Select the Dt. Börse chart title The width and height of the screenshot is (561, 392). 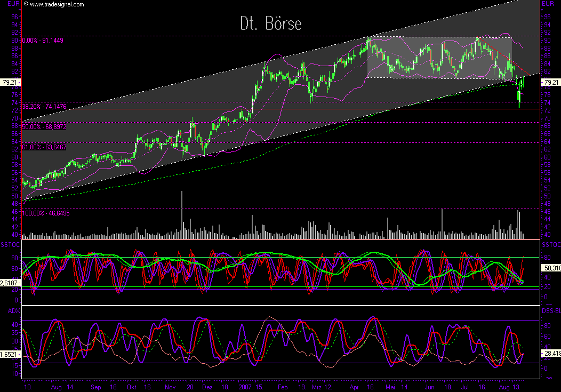(x=271, y=23)
